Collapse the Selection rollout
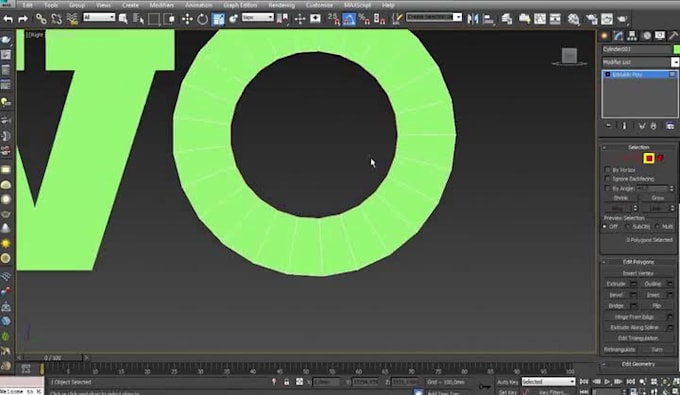This screenshot has height=395, width=680. tap(638, 147)
